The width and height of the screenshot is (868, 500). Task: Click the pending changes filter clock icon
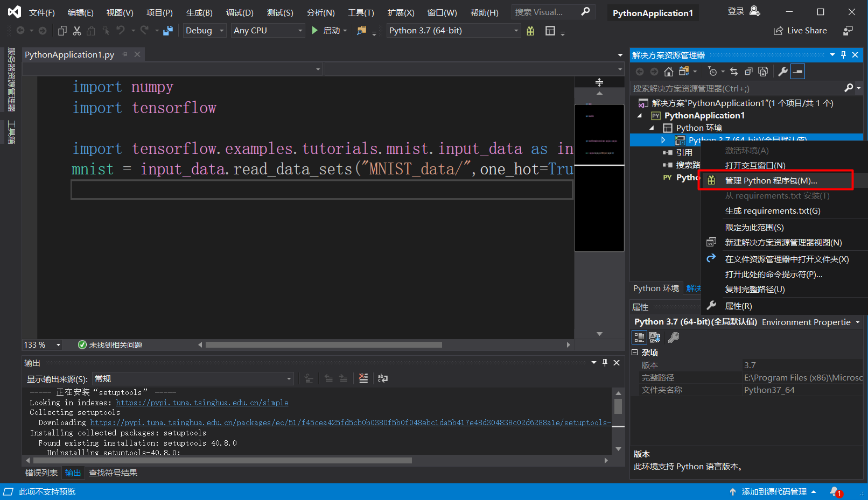point(712,72)
